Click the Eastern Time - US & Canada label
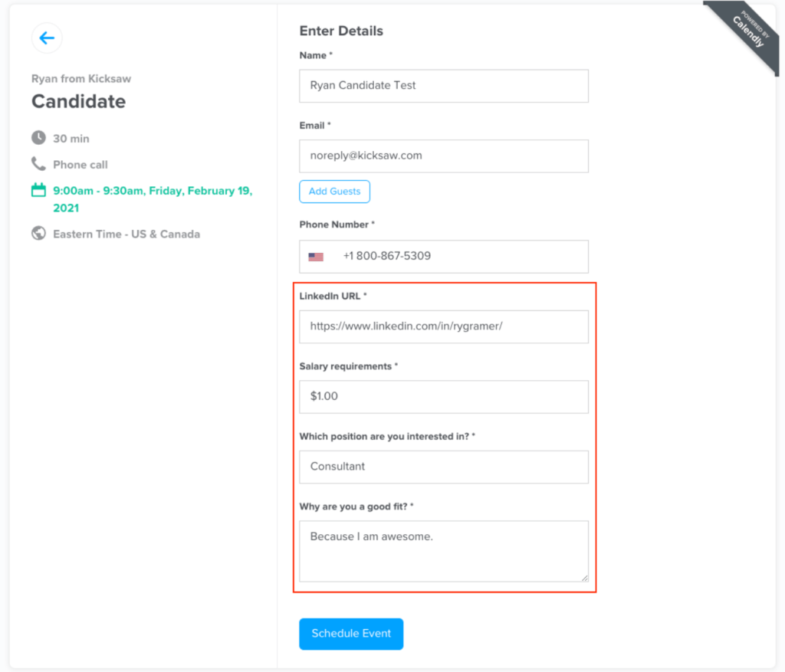 (x=126, y=234)
